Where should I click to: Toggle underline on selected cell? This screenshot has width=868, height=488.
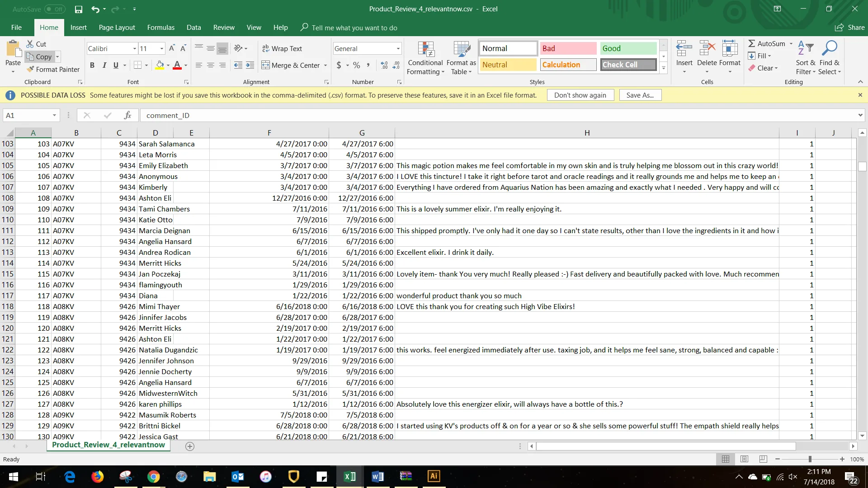(x=116, y=65)
